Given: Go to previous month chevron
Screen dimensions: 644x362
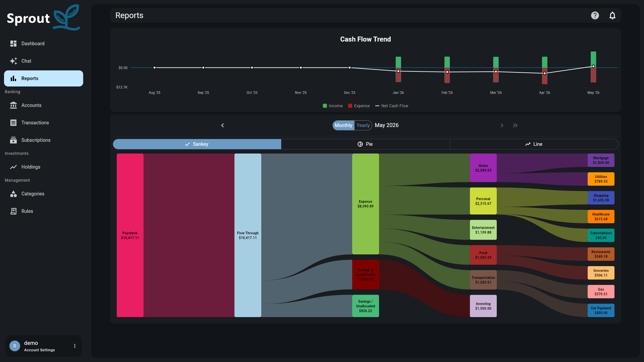Looking at the screenshot, I should [x=222, y=125].
